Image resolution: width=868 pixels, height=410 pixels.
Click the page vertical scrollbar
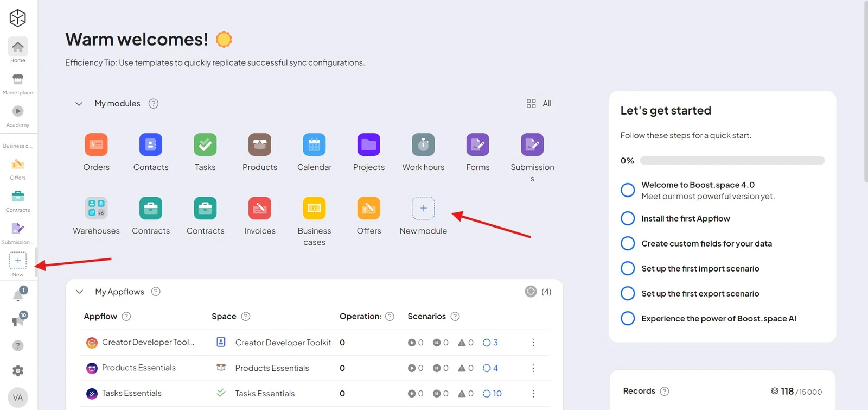865,91
